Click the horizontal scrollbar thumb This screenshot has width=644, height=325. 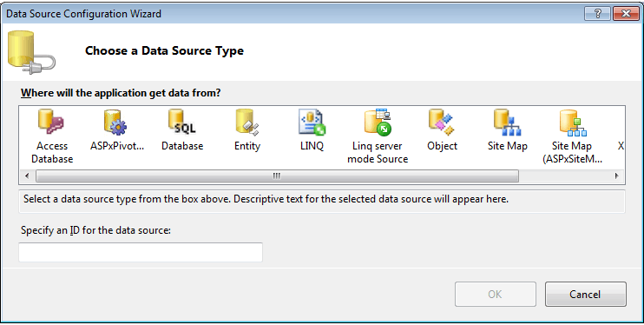(x=277, y=176)
